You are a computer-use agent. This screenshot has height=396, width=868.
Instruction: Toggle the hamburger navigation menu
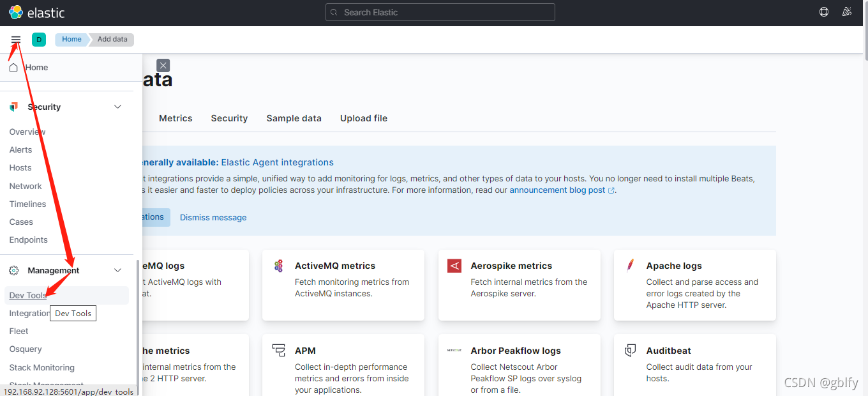tap(16, 40)
